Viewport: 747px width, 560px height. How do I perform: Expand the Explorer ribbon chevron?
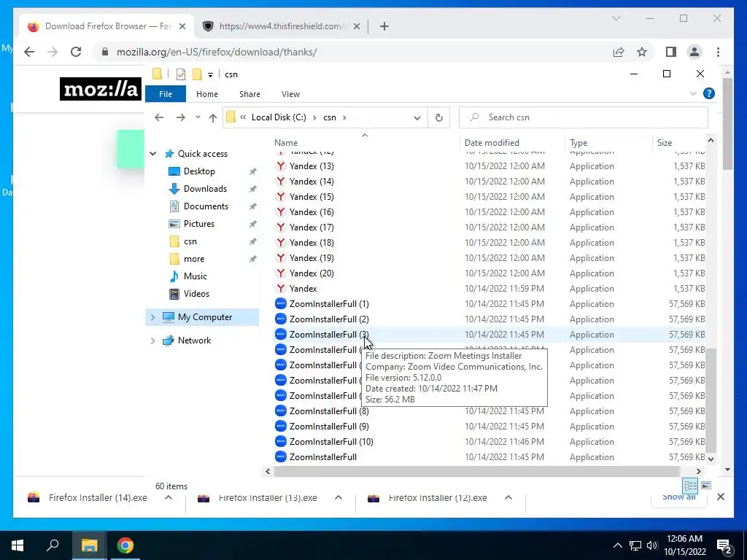pyautogui.click(x=693, y=94)
